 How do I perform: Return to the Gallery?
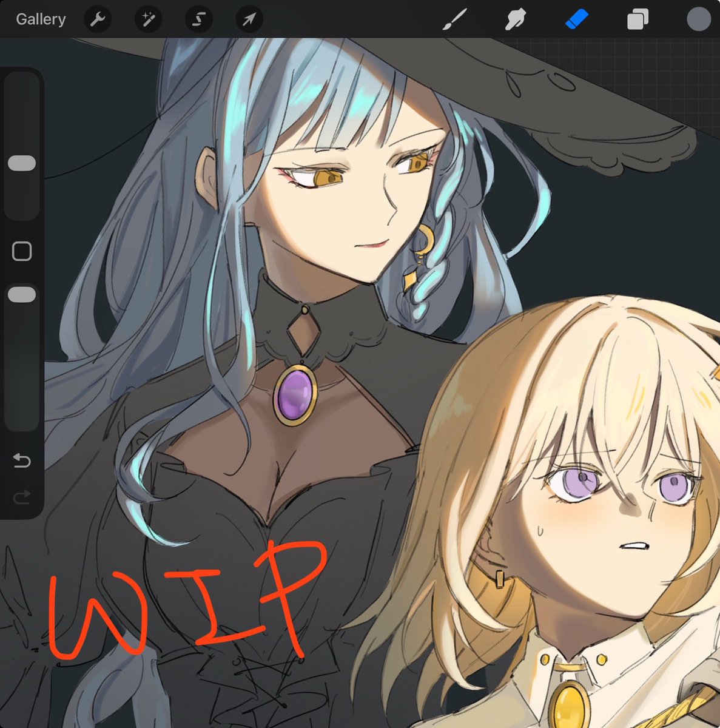point(41,19)
